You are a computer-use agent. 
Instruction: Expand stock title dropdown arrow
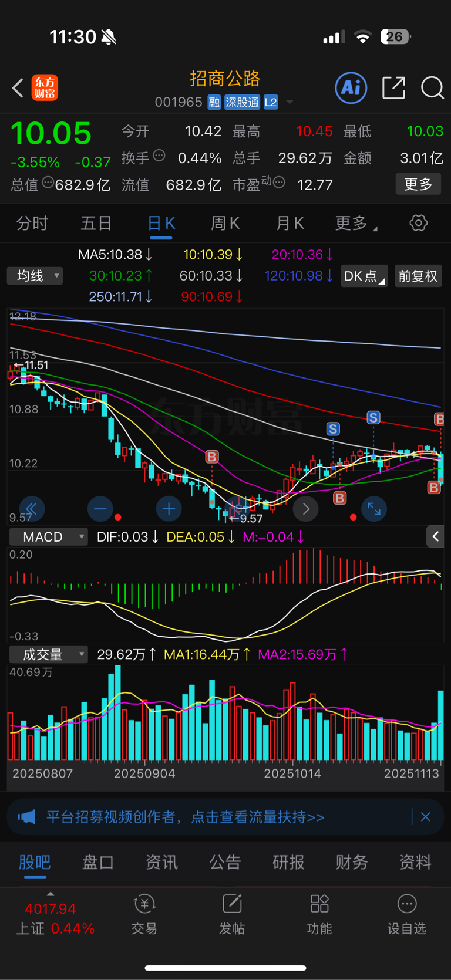290,103
